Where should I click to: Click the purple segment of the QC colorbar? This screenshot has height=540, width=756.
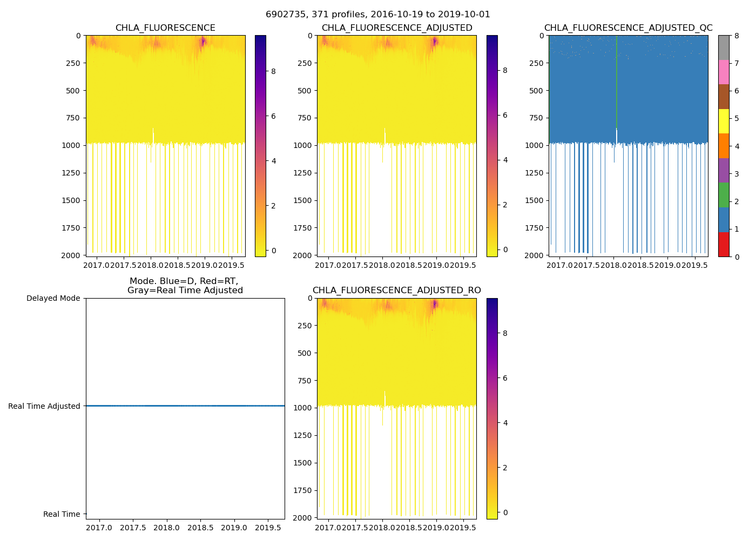coord(724,170)
